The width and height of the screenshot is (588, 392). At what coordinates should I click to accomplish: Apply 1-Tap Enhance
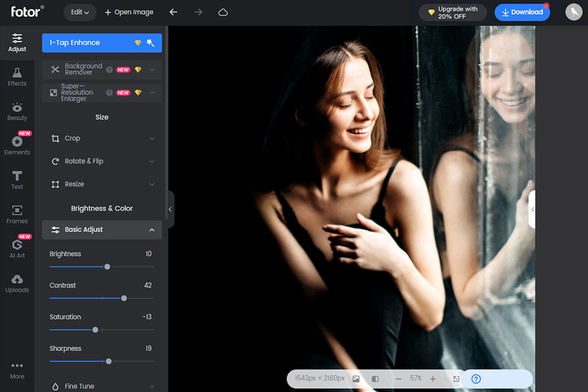pyautogui.click(x=102, y=43)
